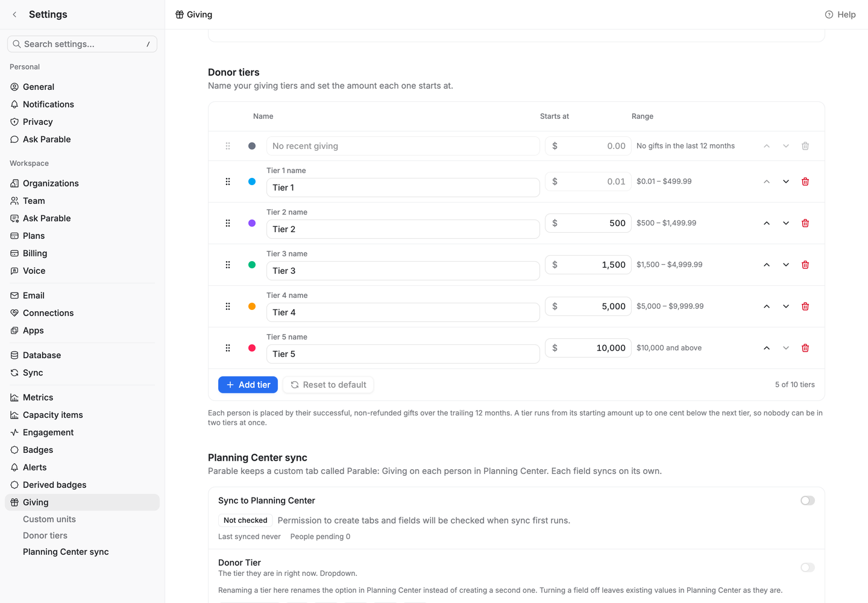
Task: Click the drag handle for Tier 5
Action: click(228, 348)
